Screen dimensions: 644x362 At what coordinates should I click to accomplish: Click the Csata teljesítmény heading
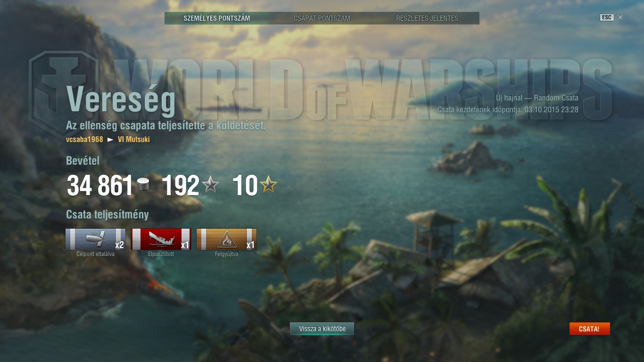click(x=107, y=214)
